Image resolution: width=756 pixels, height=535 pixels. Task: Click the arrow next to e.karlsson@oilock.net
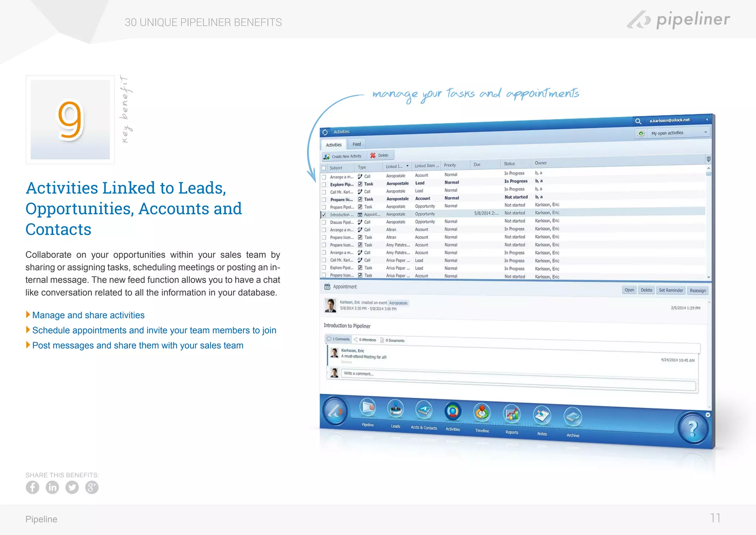pos(707,120)
